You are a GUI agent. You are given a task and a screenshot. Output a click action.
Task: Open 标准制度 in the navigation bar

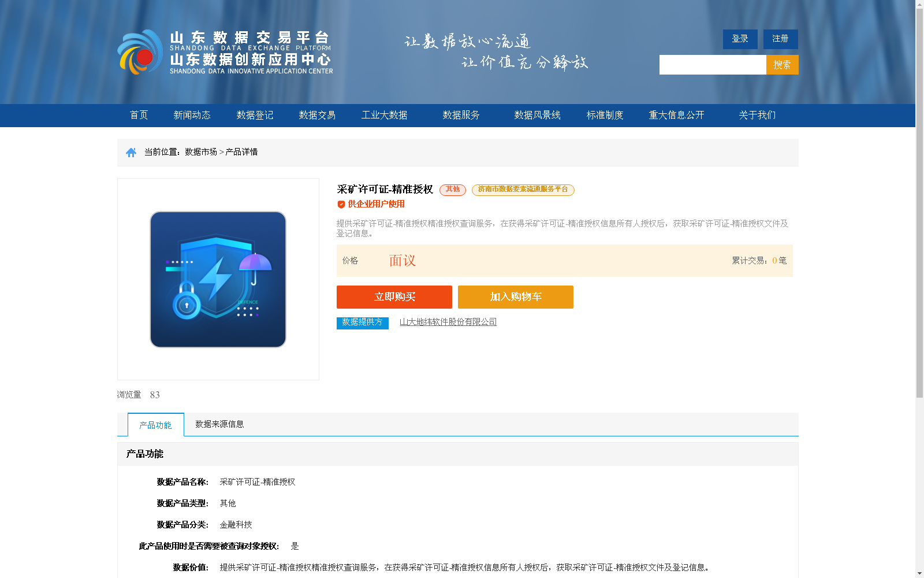tap(605, 115)
